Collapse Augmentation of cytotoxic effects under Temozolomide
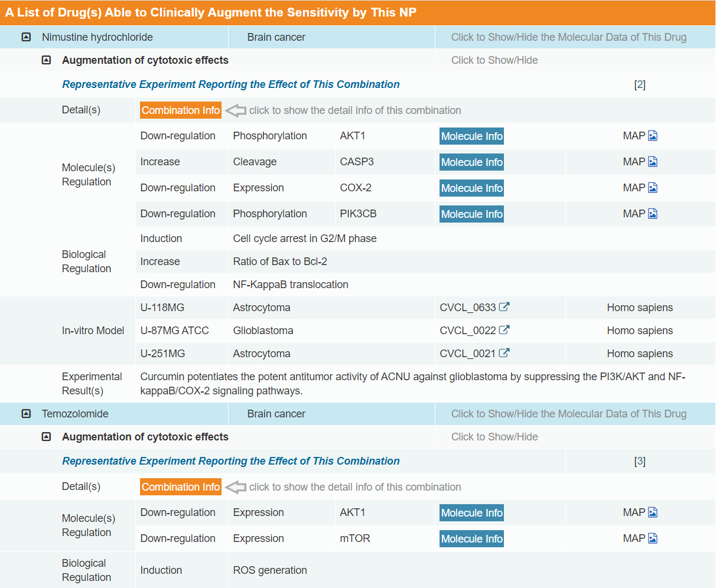716x588 pixels. click(46, 437)
